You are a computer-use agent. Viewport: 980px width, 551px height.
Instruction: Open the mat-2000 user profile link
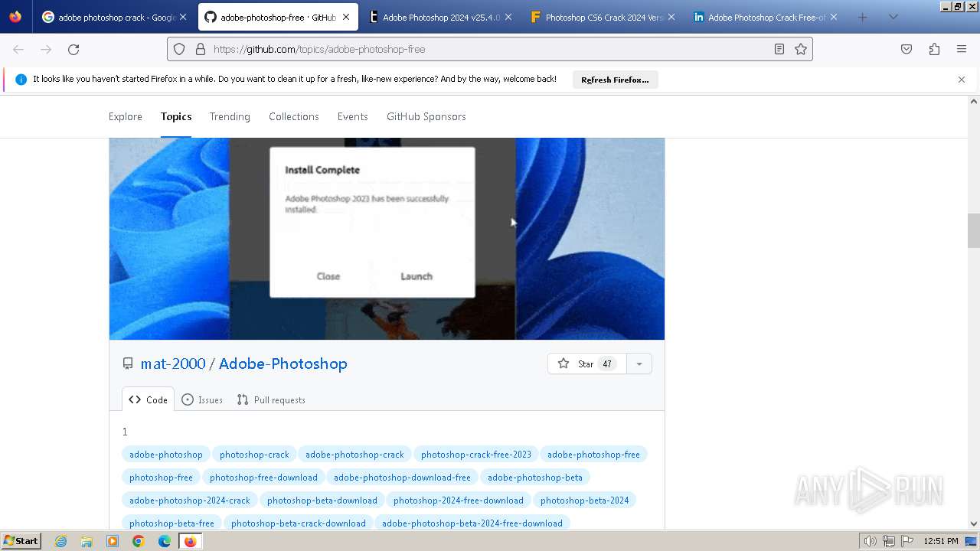pos(173,364)
